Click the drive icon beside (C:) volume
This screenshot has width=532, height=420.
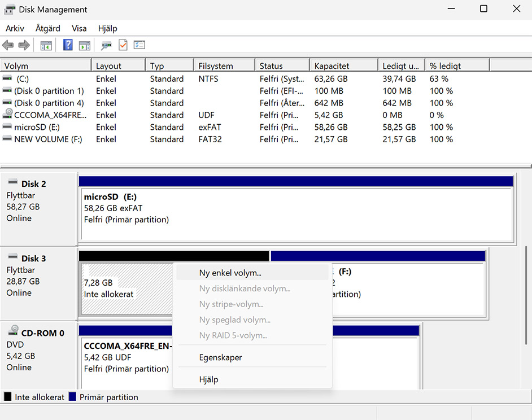click(7, 78)
